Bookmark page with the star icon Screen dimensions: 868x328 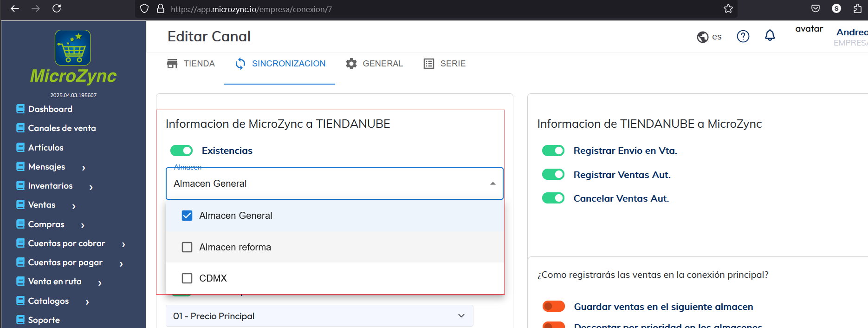pyautogui.click(x=728, y=9)
